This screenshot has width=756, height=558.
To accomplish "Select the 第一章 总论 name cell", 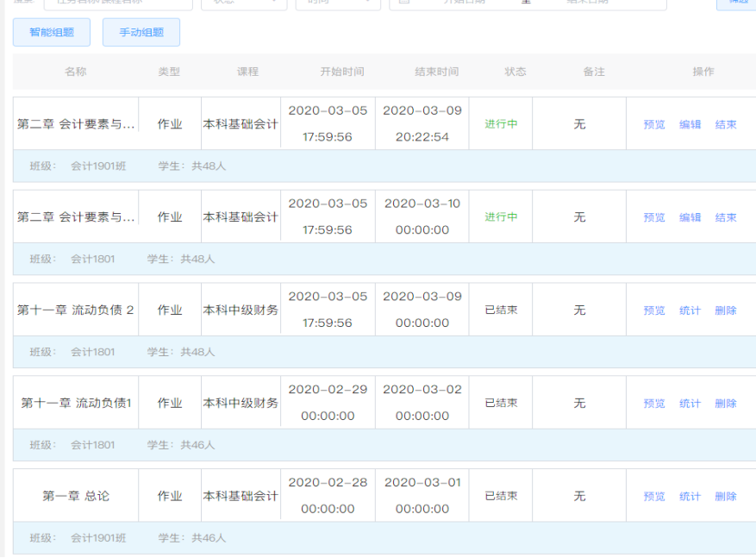I will coord(76,496).
